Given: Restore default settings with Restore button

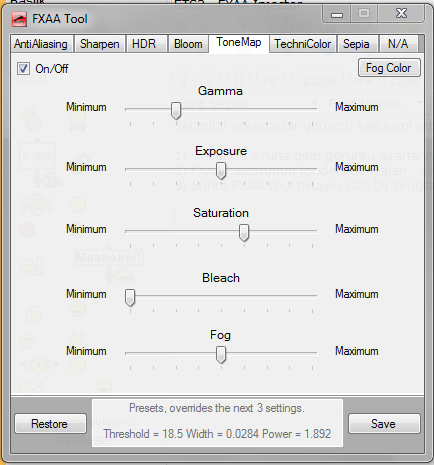Looking at the screenshot, I should coord(50,424).
